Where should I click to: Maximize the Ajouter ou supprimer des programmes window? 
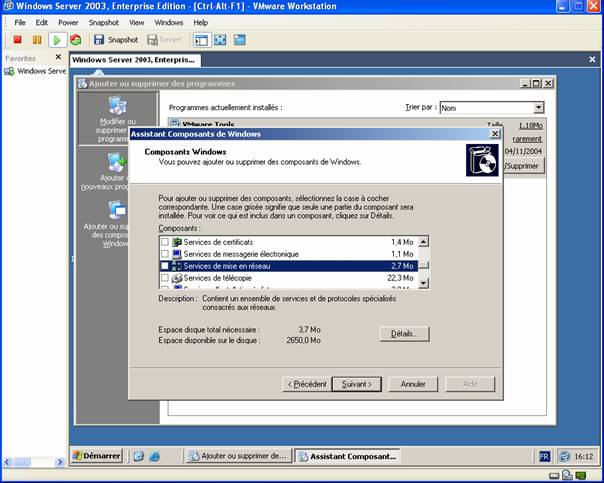coord(536,83)
